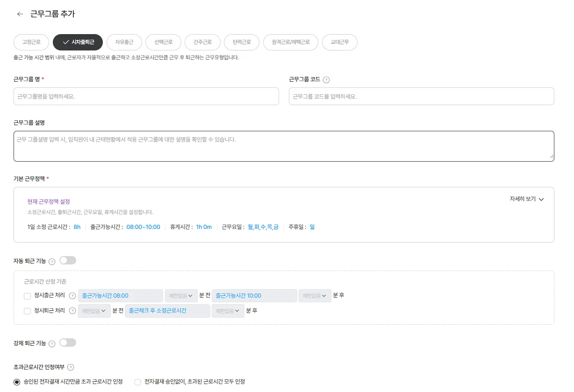This screenshot has height=392, width=574.
Task: Enable the 자동 퇴근 기능 toggle
Action: tap(67, 260)
